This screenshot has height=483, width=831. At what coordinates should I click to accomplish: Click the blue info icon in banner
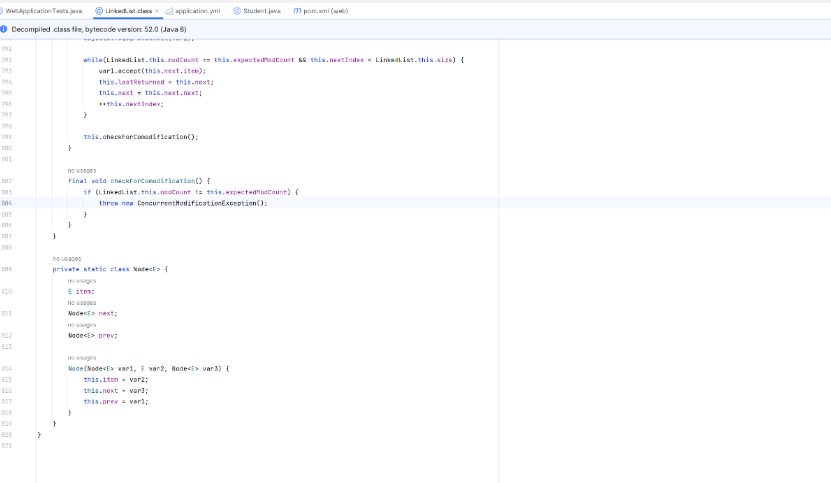tap(5, 29)
